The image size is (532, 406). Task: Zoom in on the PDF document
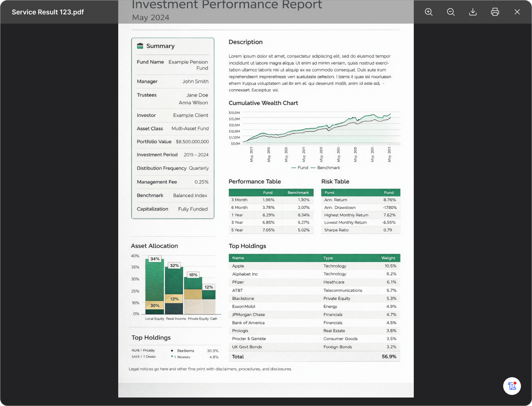(429, 12)
